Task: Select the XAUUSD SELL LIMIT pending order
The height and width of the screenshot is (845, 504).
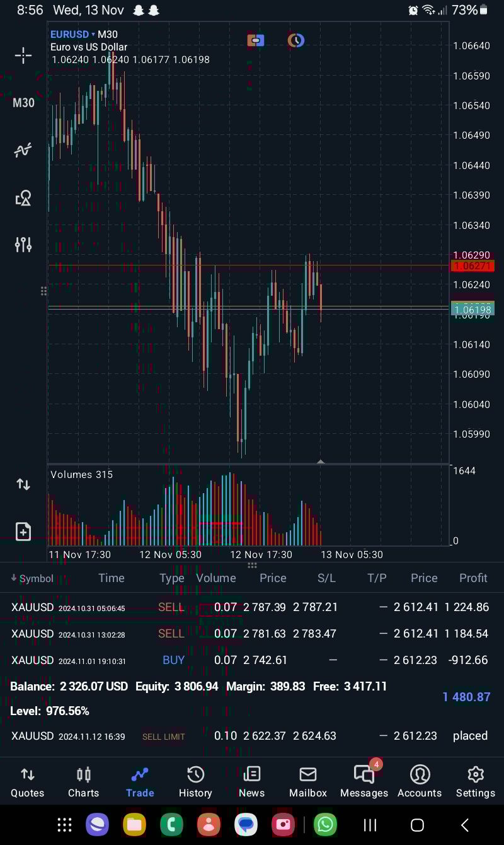Action: (x=252, y=736)
